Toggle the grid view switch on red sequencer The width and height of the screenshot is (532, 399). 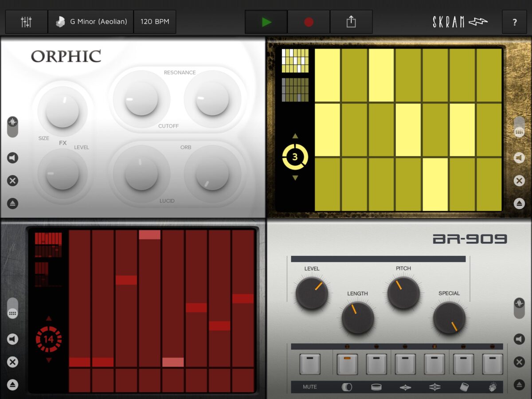(13, 308)
